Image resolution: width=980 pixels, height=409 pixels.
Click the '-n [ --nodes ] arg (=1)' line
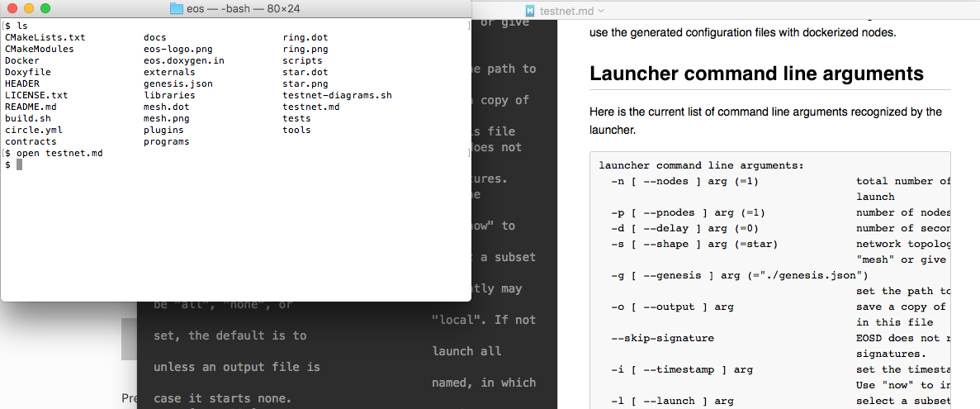click(x=684, y=181)
